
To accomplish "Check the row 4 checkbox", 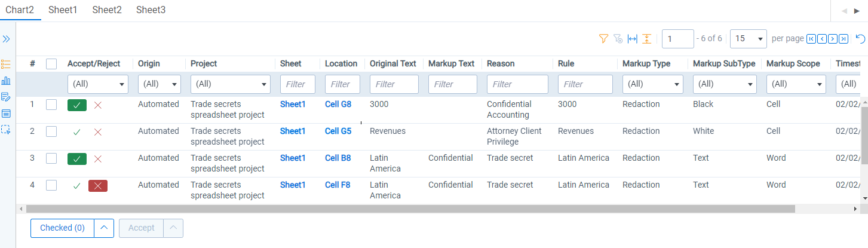I will tap(51, 185).
